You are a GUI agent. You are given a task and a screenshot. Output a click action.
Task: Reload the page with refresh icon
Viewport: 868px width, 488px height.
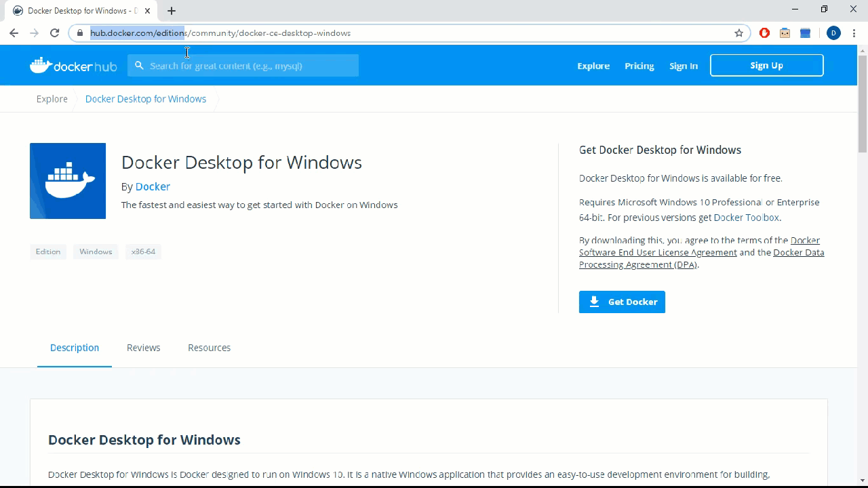[x=54, y=33]
